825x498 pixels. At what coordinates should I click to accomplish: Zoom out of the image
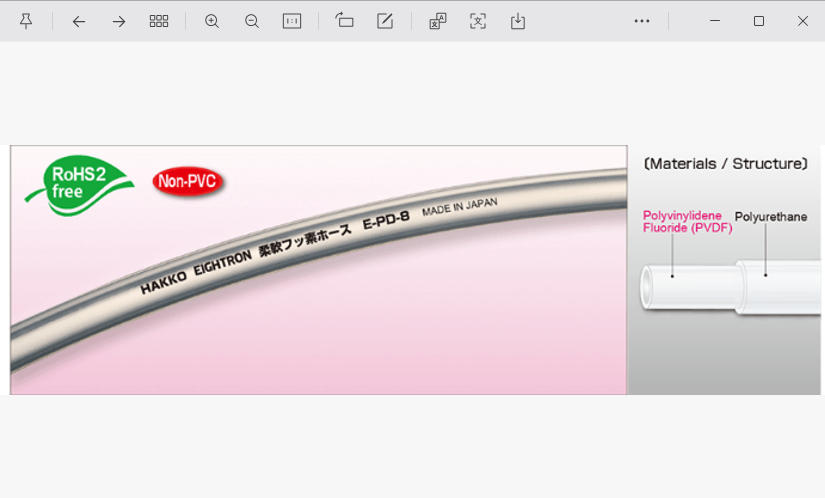tap(252, 21)
